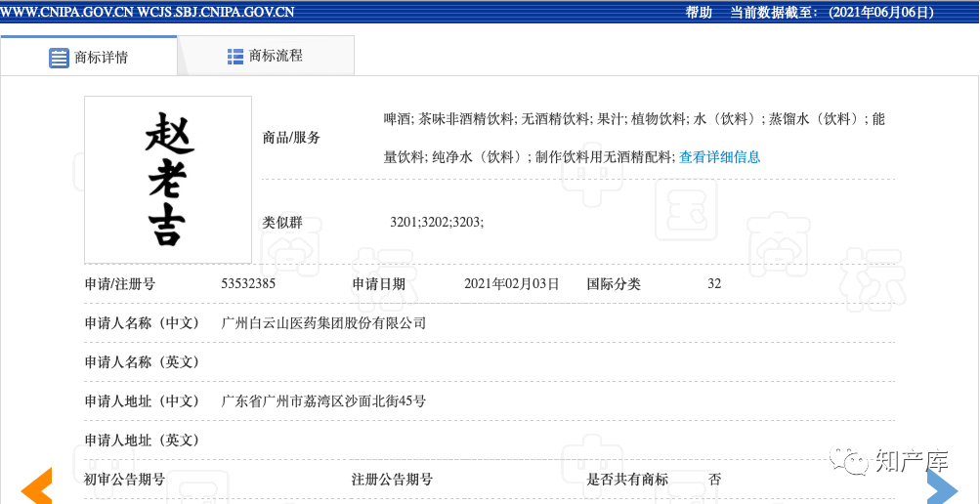Image resolution: width=980 pixels, height=504 pixels.
Task: Select the 否 shared trademark value
Action: [714, 480]
